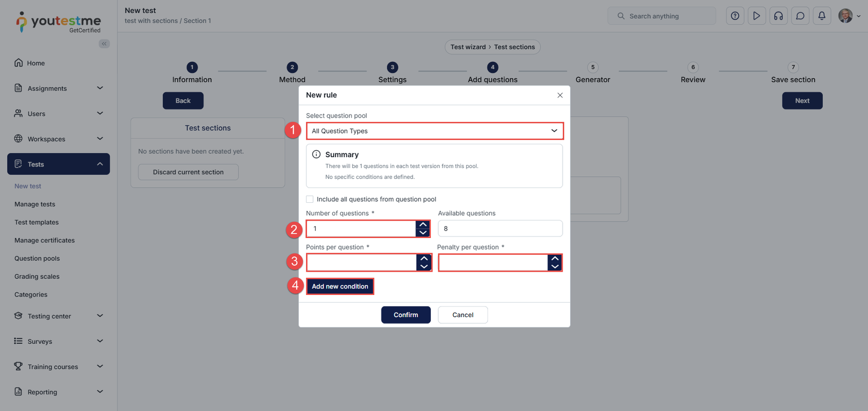This screenshot has width=868, height=411.
Task: Open the chat bubble icon
Action: (x=800, y=16)
